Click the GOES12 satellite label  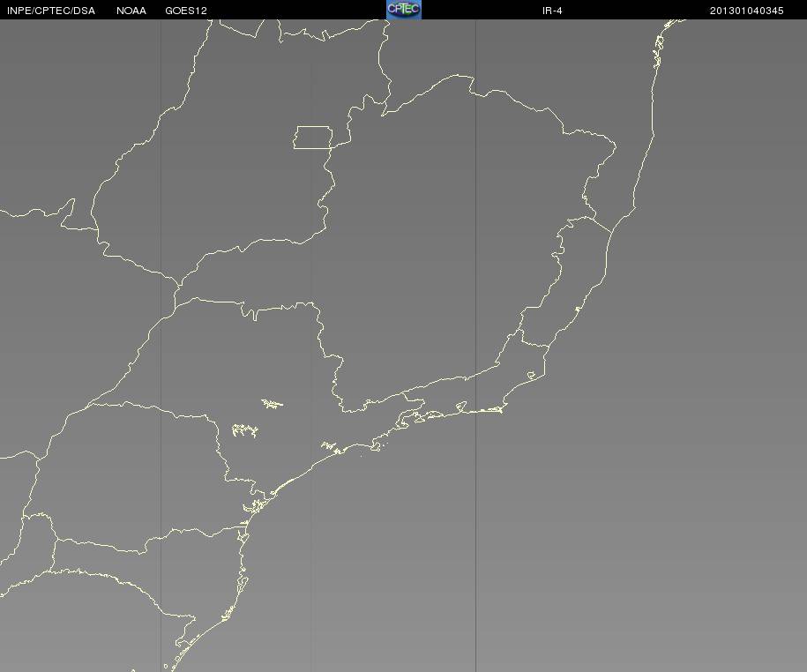[x=186, y=11]
